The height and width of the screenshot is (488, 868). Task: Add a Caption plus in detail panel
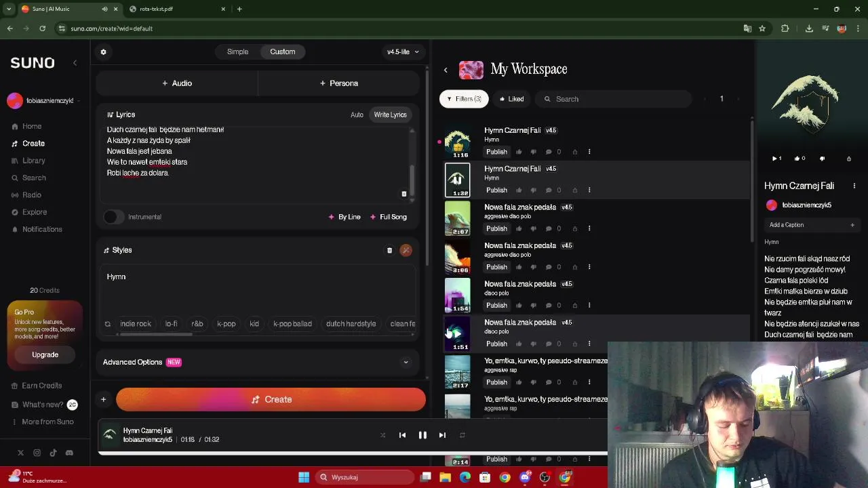pyautogui.click(x=852, y=225)
